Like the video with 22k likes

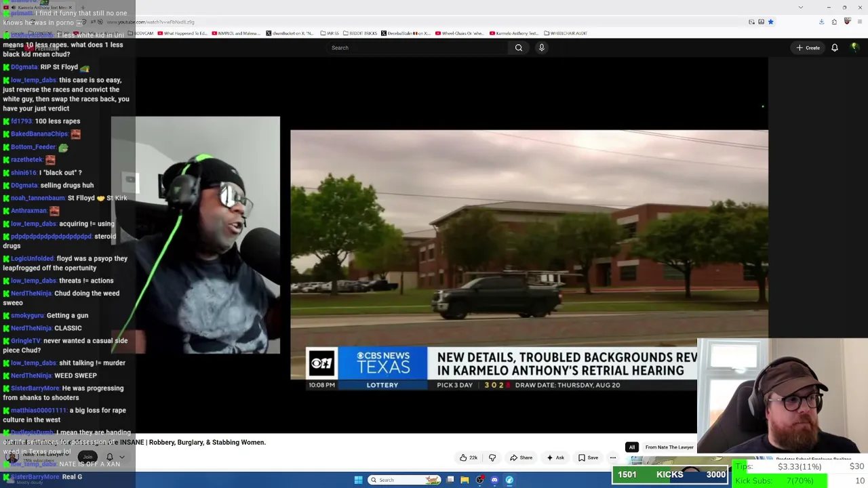tap(469, 457)
